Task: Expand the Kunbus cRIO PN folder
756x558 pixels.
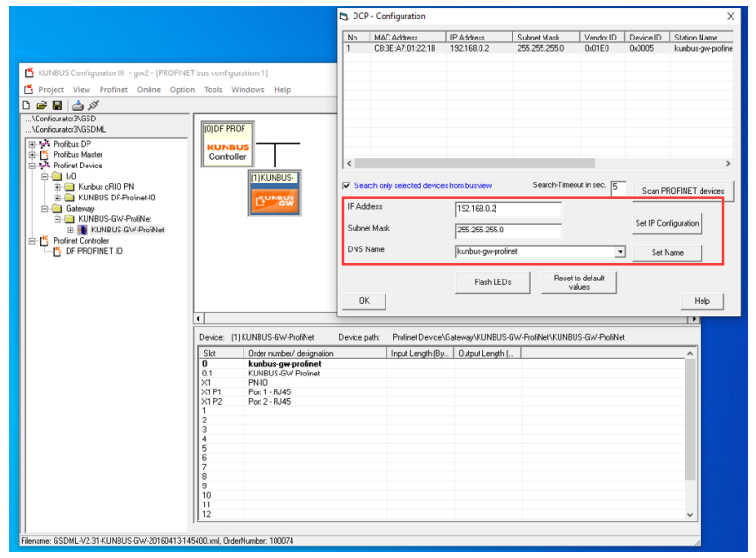Action: pyautogui.click(x=57, y=187)
